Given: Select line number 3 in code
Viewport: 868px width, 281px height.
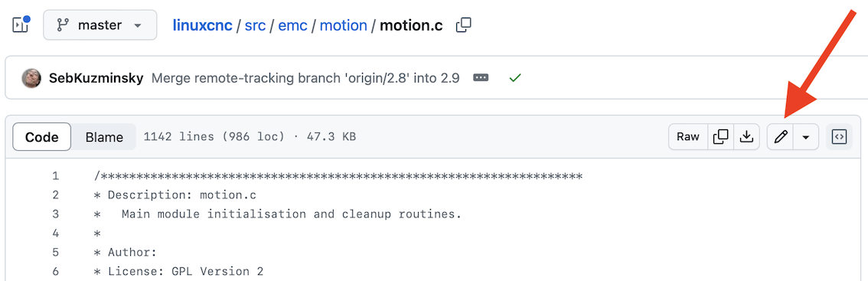Looking at the screenshot, I should tap(55, 214).
